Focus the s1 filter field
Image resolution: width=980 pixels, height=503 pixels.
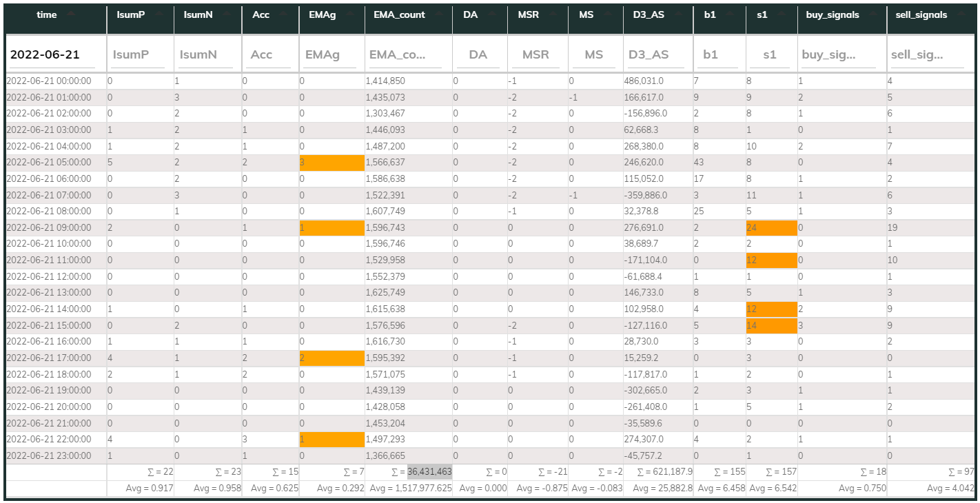770,54
